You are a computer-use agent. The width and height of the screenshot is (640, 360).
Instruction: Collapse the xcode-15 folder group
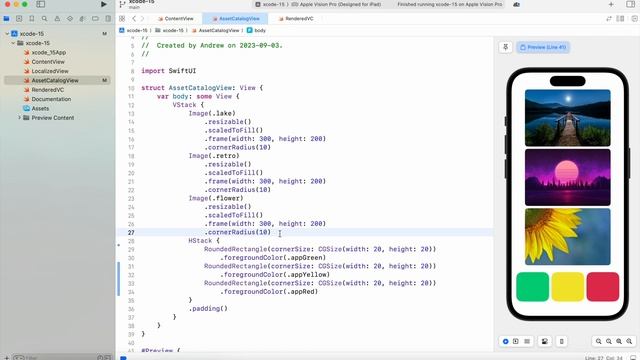[13, 43]
